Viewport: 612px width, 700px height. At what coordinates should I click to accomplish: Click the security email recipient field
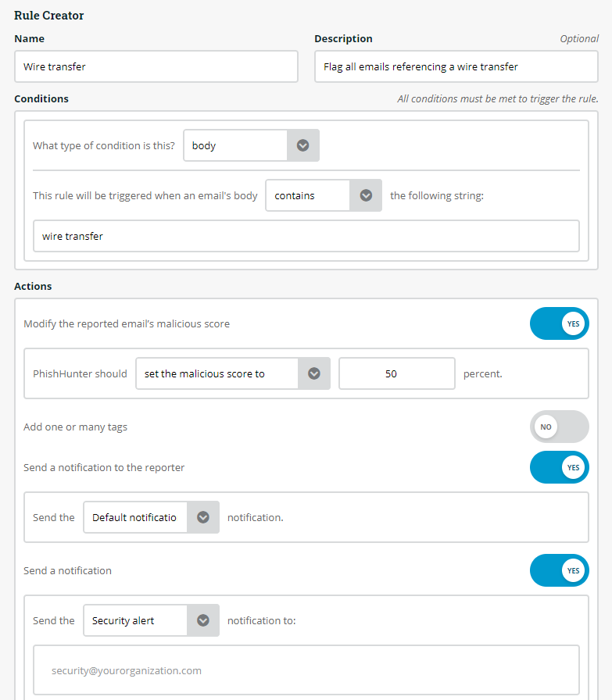pyautogui.click(x=306, y=670)
